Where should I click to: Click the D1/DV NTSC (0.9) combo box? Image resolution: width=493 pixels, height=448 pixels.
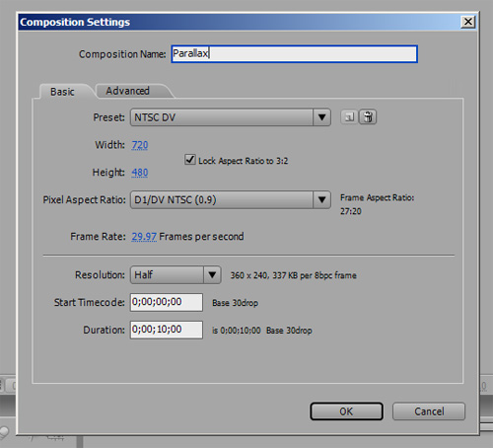coord(231,199)
